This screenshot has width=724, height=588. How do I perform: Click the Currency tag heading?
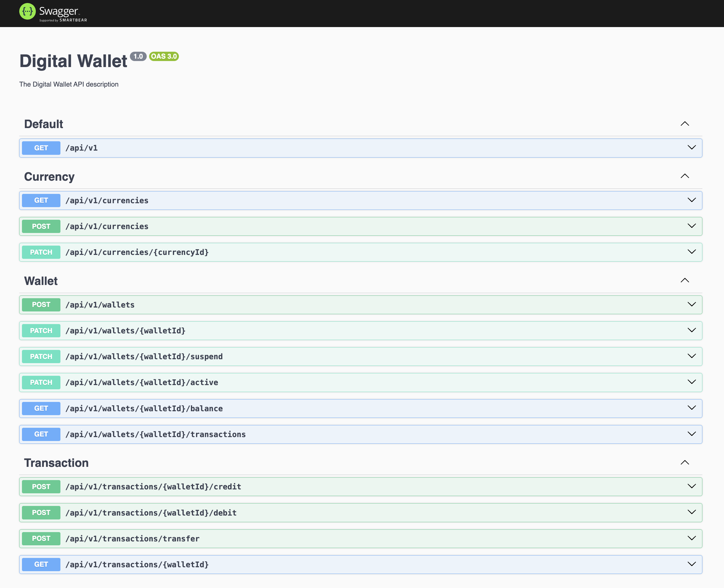pyautogui.click(x=49, y=177)
